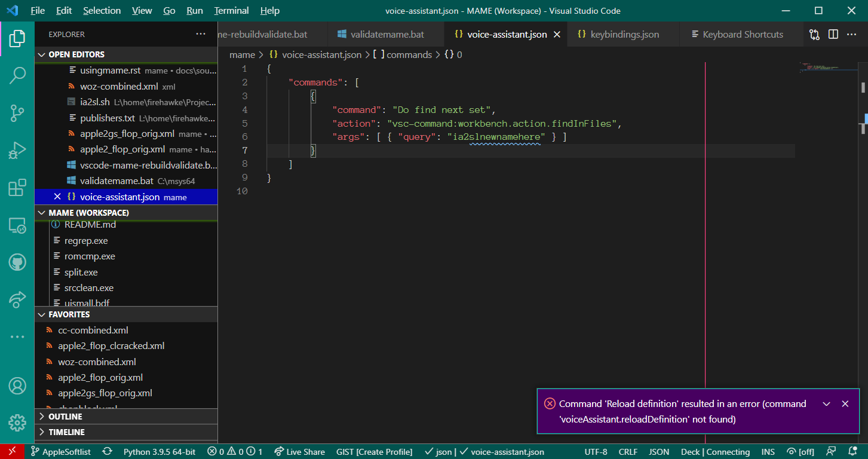Click the commands breadcrumb segment
Viewport: 868px width, 459px height.
tap(402, 55)
